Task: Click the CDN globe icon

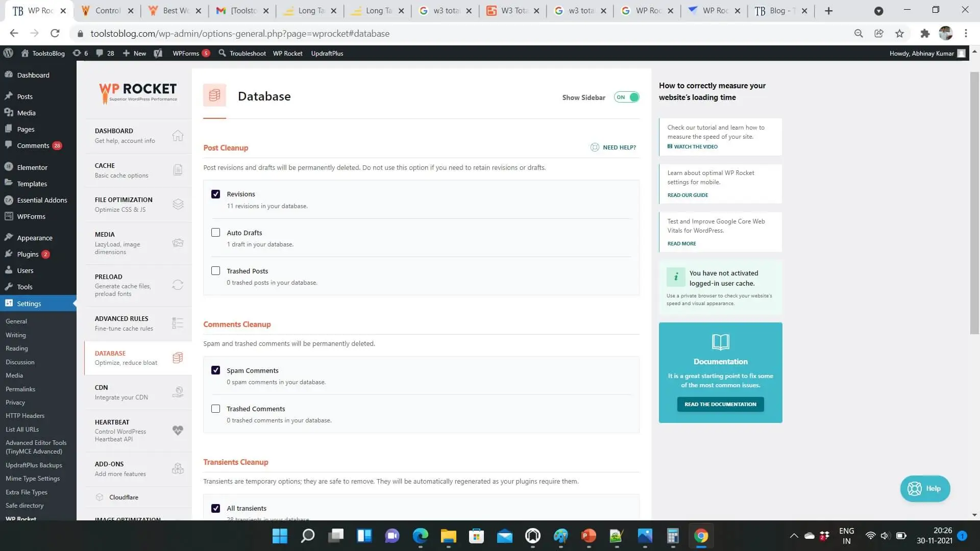Action: coord(178,392)
